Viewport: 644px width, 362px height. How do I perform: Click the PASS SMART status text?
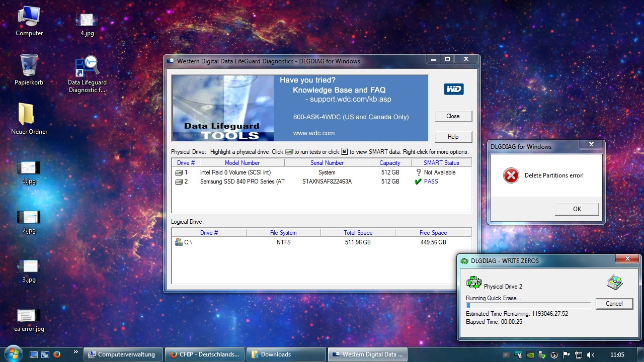coord(431,182)
